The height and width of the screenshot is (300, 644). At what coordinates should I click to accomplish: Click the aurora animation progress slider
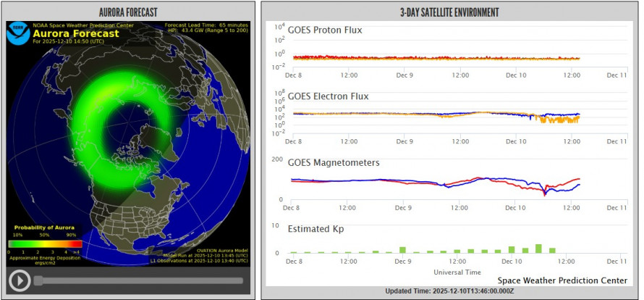(137, 280)
